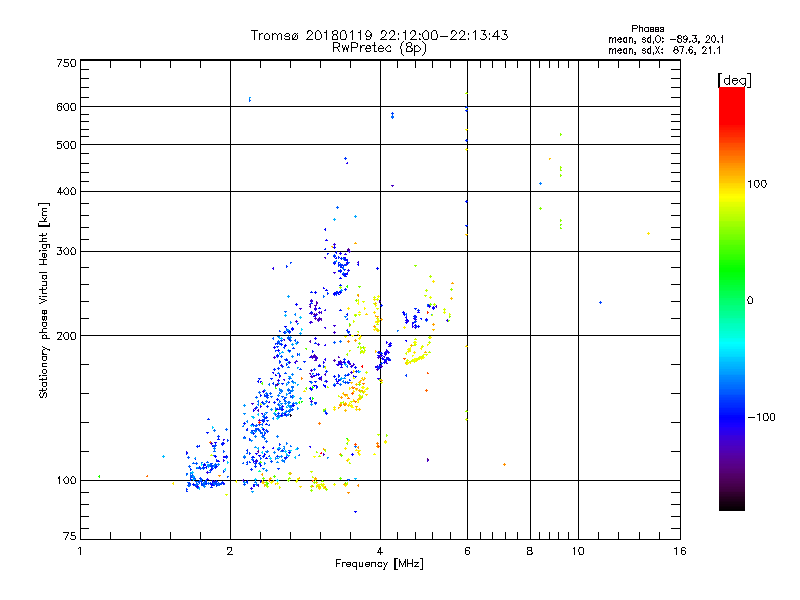Click the 'Stationary phase Virtual Height [km]' axis label

coord(44,301)
